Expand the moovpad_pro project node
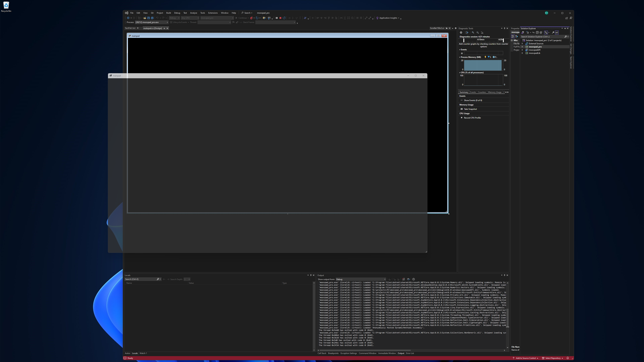 point(522,47)
